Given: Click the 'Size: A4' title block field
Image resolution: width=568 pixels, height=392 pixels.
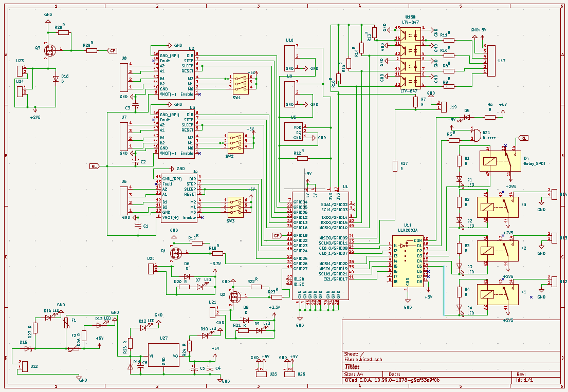Looking at the screenshot, I should (x=353, y=375).
